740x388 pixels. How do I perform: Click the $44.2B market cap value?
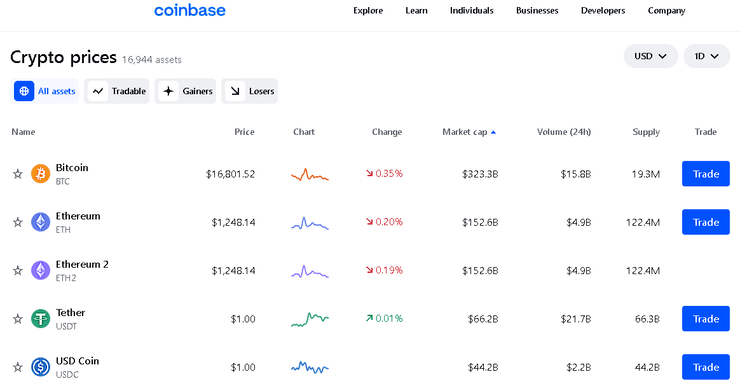coord(483,367)
